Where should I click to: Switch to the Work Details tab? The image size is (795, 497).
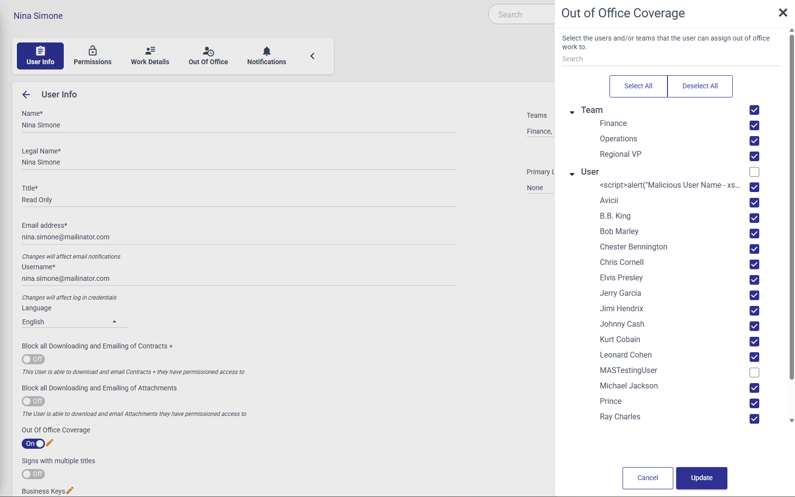[x=150, y=56]
